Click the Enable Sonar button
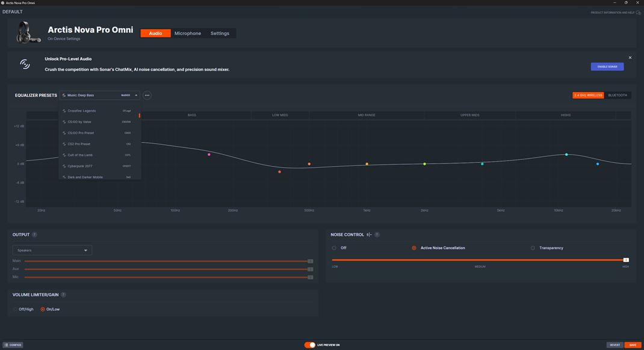644x350 pixels. pyautogui.click(x=607, y=67)
